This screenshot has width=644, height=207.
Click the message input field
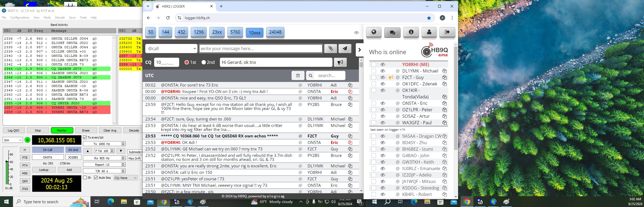coord(261,49)
